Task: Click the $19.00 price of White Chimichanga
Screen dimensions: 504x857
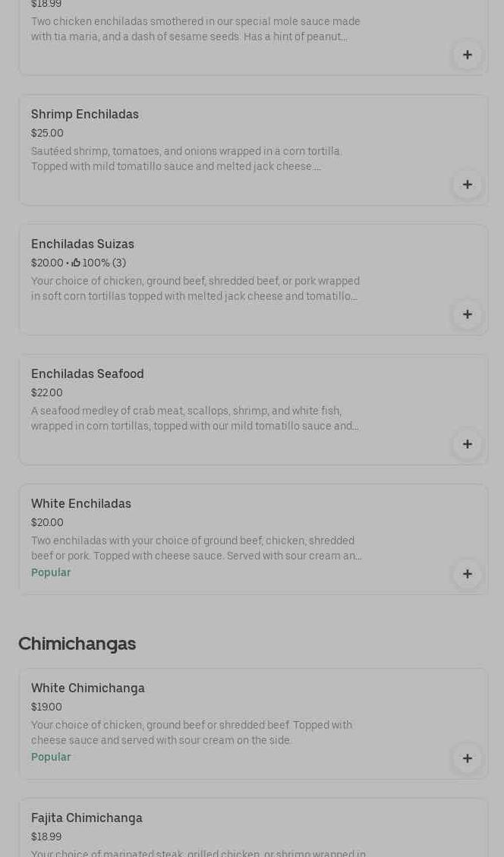Action: 46,707
